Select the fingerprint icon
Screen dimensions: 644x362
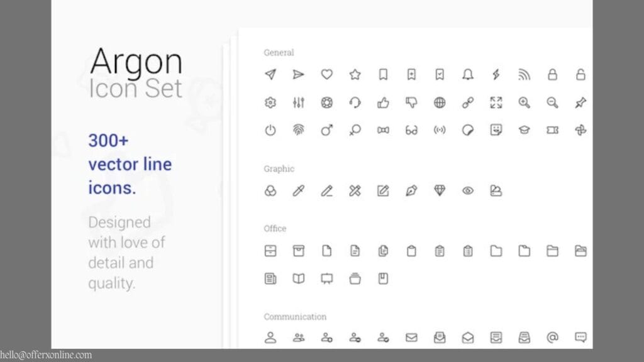[299, 130]
